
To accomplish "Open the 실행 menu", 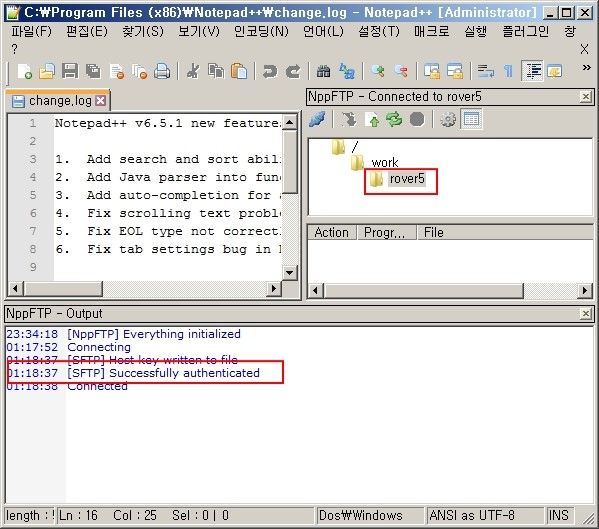I will 476,31.
